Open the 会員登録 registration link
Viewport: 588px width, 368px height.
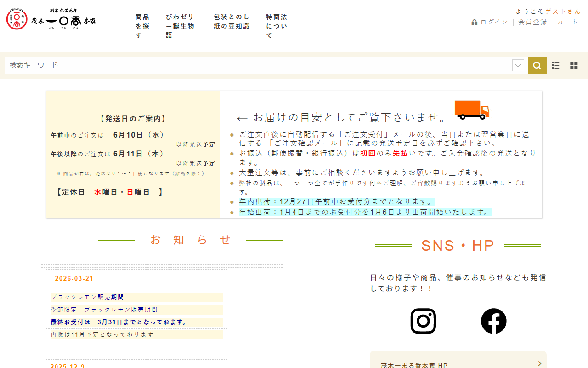pyautogui.click(x=533, y=22)
